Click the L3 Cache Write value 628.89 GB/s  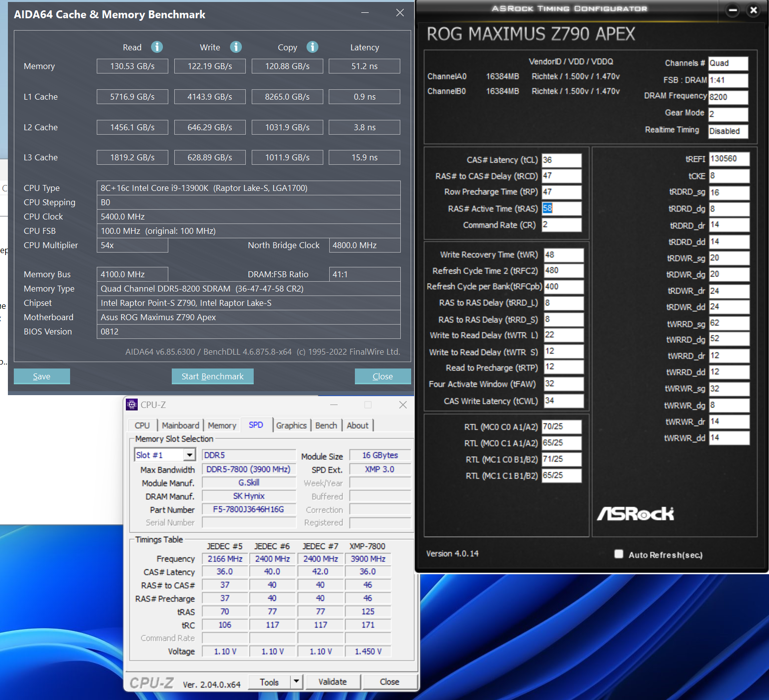click(210, 157)
